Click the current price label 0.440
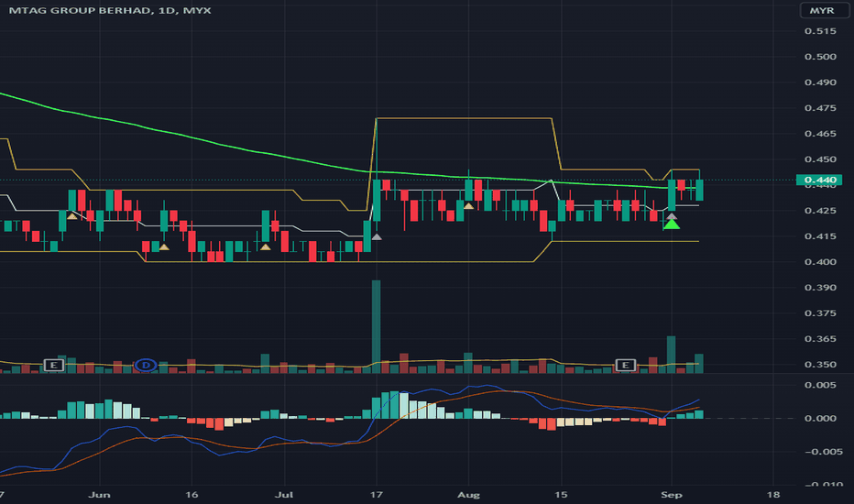Viewport: 854px width, 504px height. [819, 180]
